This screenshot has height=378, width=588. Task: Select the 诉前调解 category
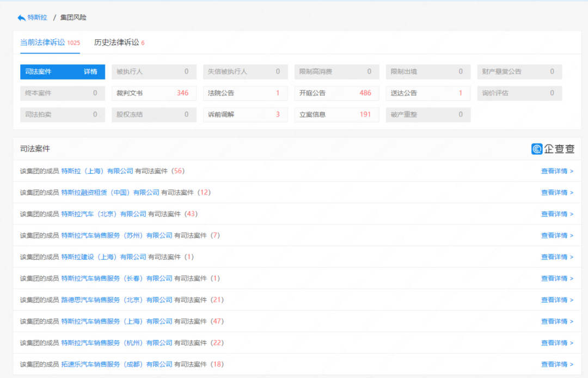(x=245, y=115)
